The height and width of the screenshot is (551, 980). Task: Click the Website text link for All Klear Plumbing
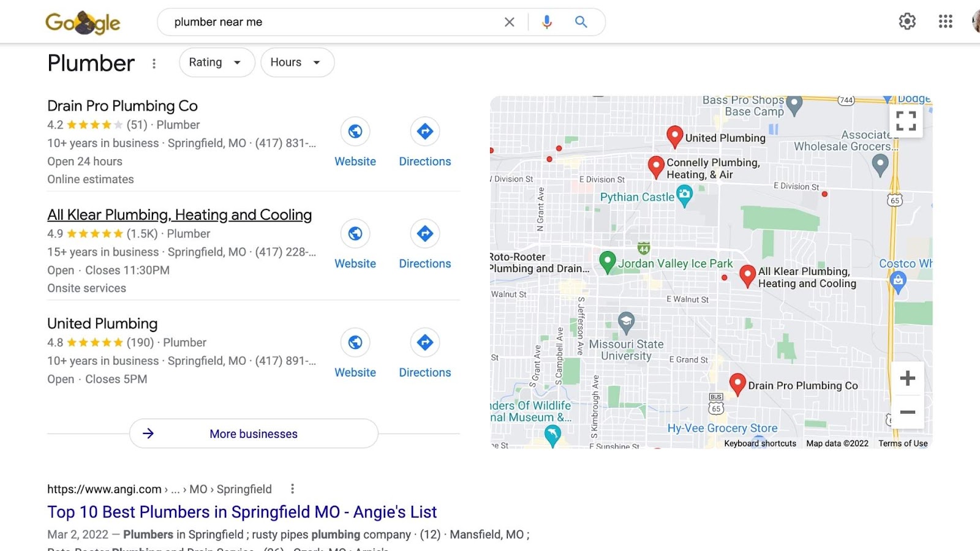[x=355, y=264]
